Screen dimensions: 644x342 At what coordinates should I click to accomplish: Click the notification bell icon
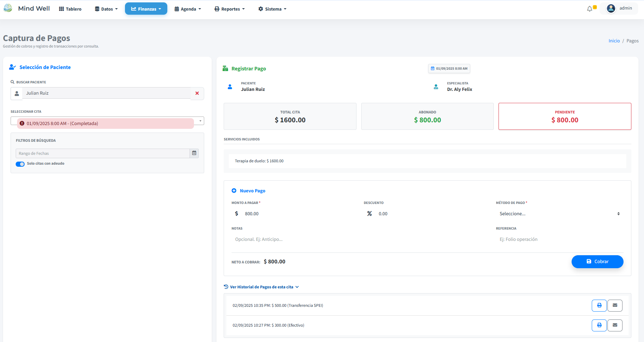click(x=590, y=9)
